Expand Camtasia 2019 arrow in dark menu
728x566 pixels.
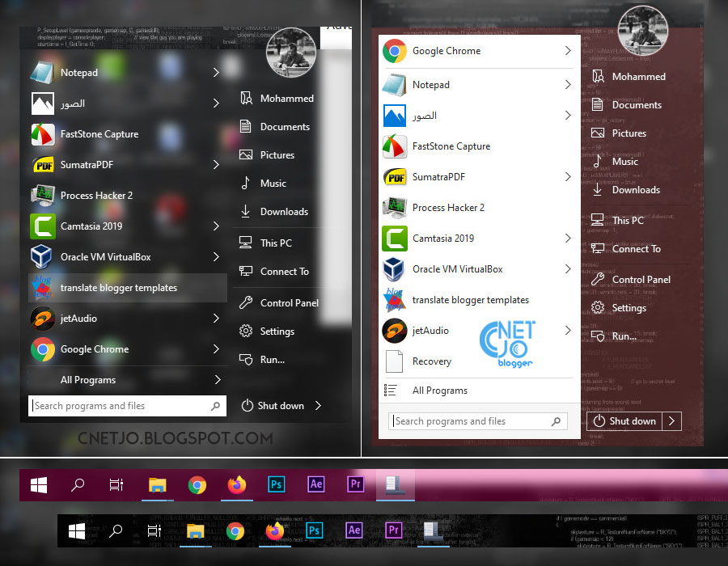click(x=216, y=226)
